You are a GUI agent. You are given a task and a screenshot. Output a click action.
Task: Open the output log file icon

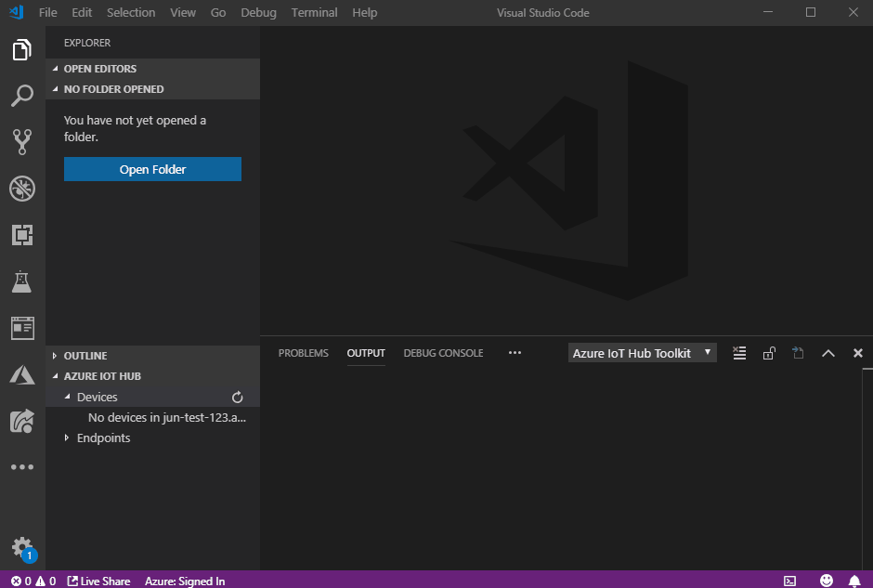pos(798,353)
